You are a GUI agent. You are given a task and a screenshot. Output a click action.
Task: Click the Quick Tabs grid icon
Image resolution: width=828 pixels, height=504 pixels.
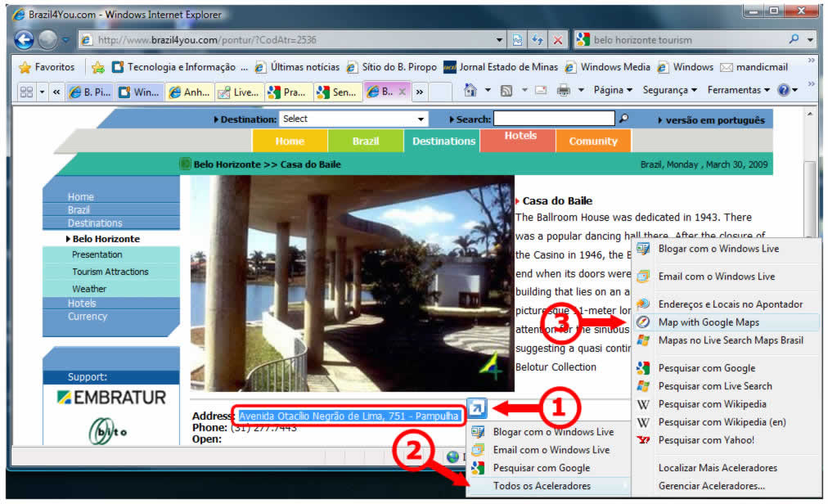click(26, 92)
